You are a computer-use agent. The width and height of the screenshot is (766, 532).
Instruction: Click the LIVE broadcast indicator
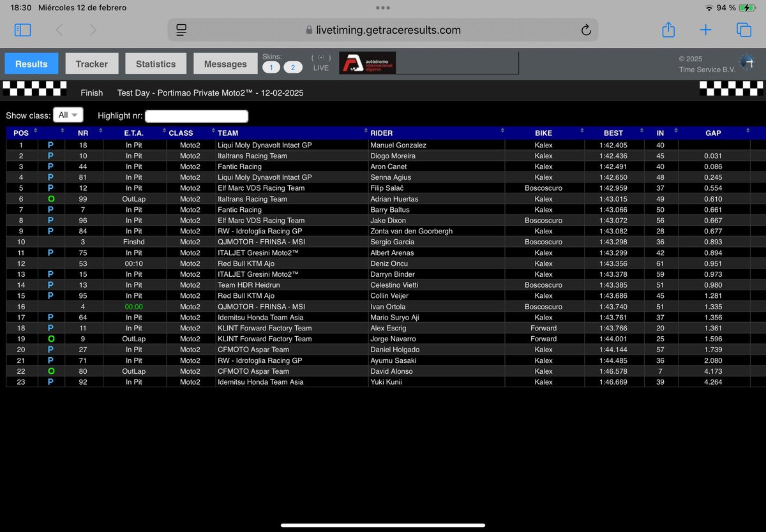click(x=321, y=63)
